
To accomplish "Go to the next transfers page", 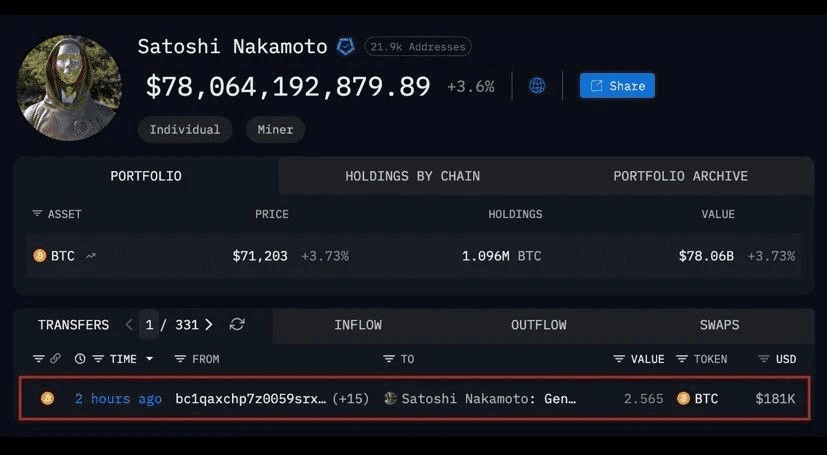I will [x=208, y=325].
